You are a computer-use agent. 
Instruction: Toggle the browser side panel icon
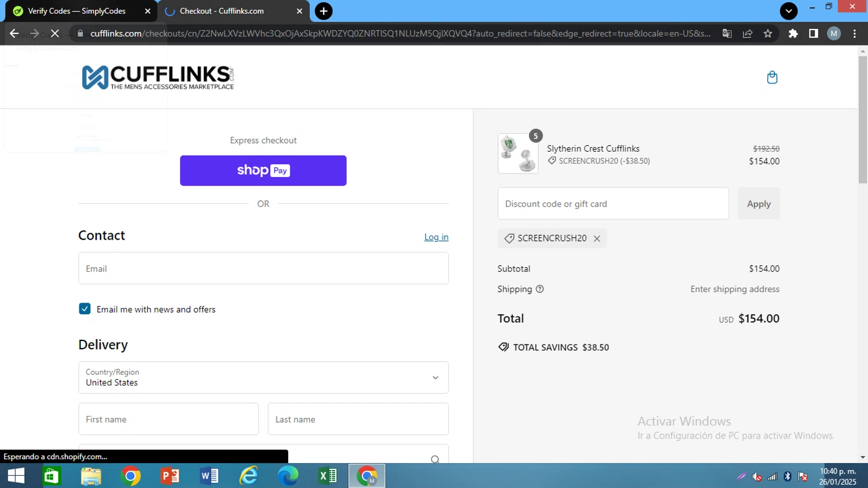click(x=814, y=34)
